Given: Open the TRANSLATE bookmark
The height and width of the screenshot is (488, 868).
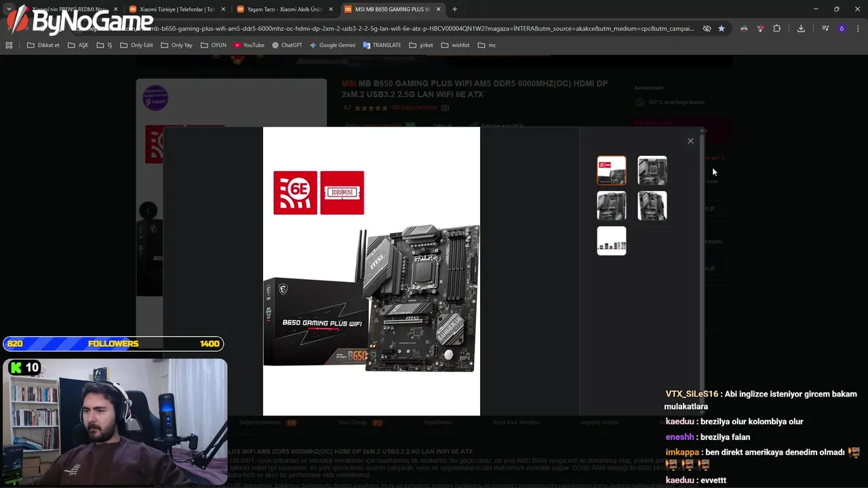Looking at the screenshot, I should [382, 45].
